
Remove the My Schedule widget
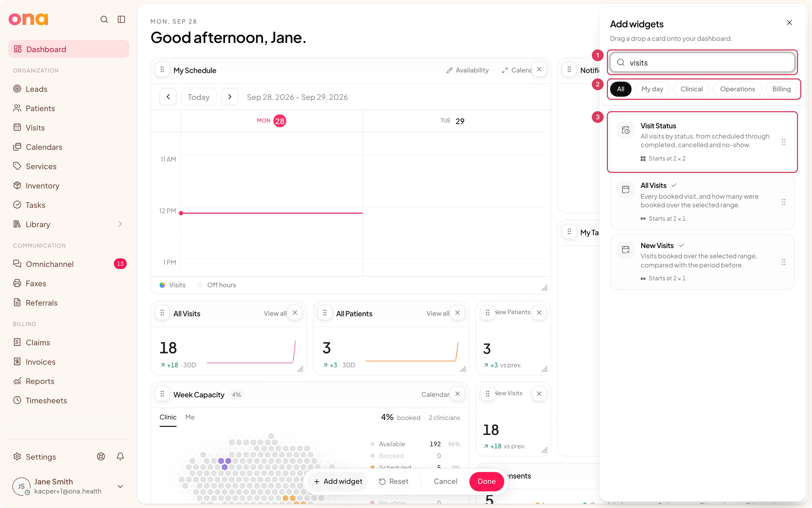(x=539, y=70)
